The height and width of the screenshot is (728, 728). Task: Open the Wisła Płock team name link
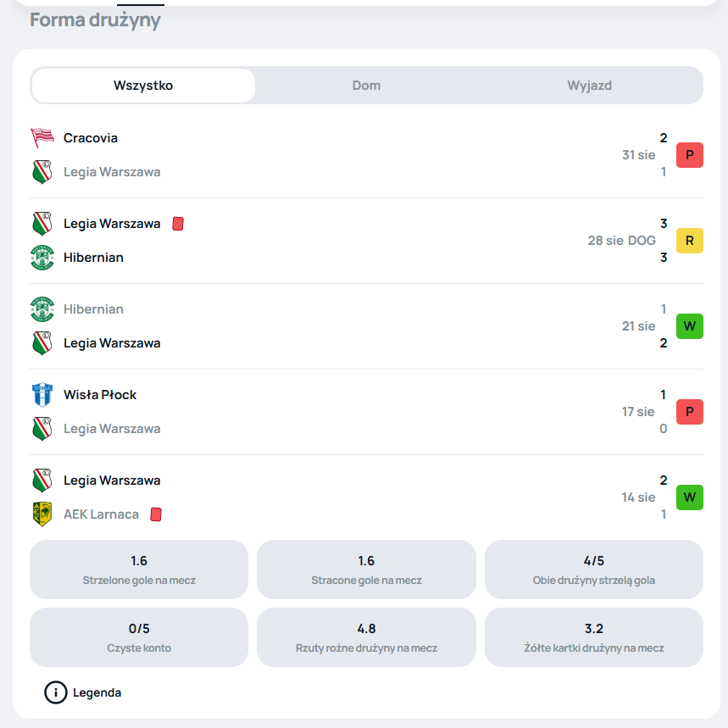point(100,395)
